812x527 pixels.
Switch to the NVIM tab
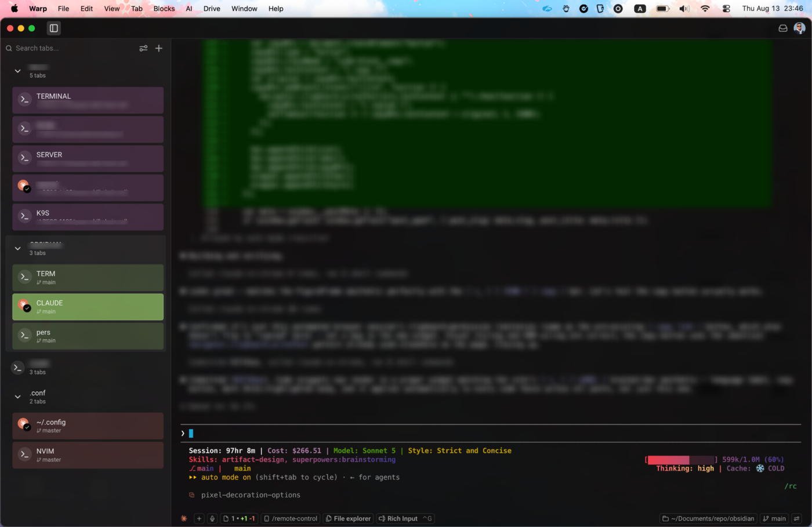click(x=88, y=455)
